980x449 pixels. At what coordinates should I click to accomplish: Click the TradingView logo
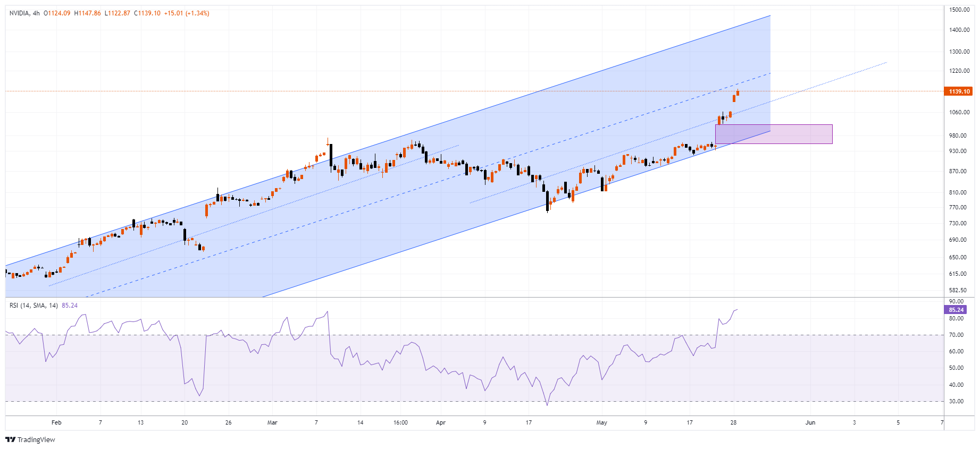coord(30,439)
